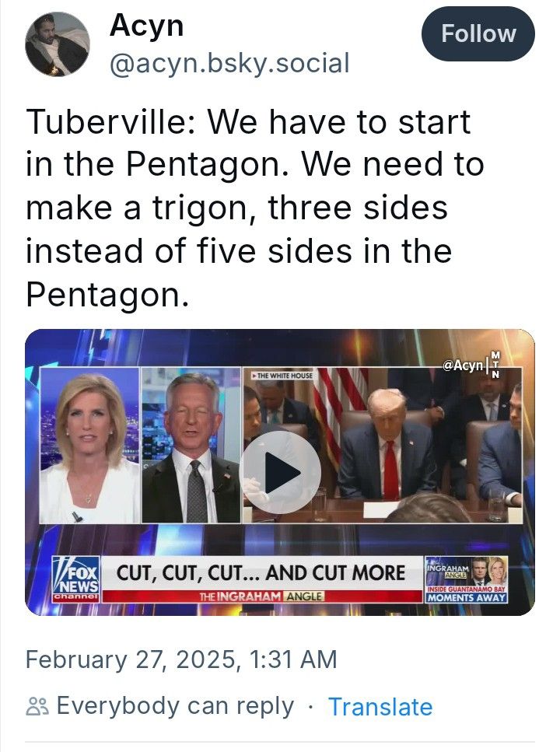Click the panel showing man in gray tie

191,446
